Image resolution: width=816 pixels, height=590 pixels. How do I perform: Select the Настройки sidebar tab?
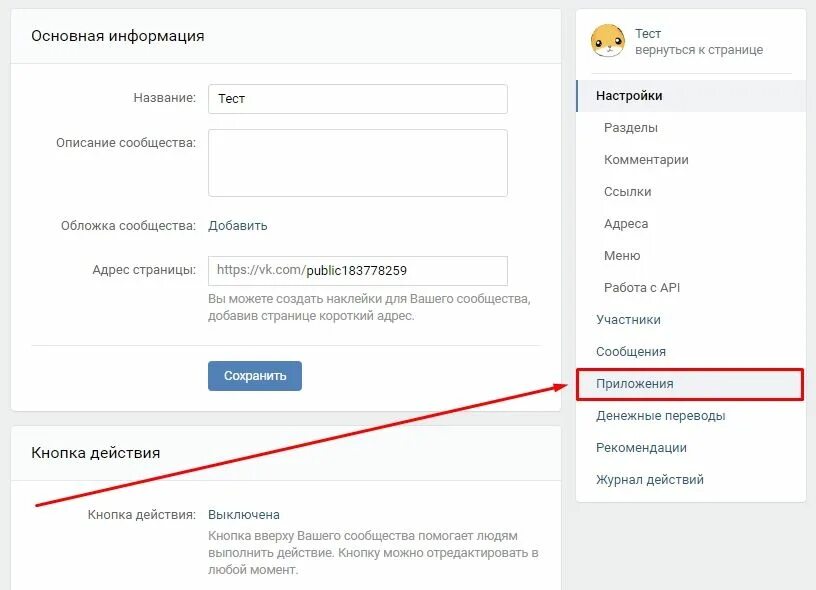point(691,96)
